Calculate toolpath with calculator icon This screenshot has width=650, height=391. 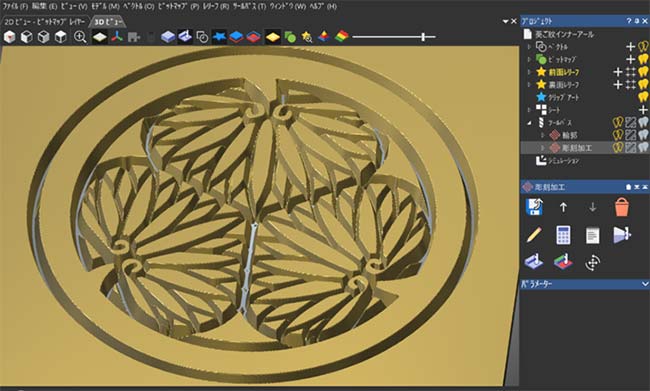(563, 235)
